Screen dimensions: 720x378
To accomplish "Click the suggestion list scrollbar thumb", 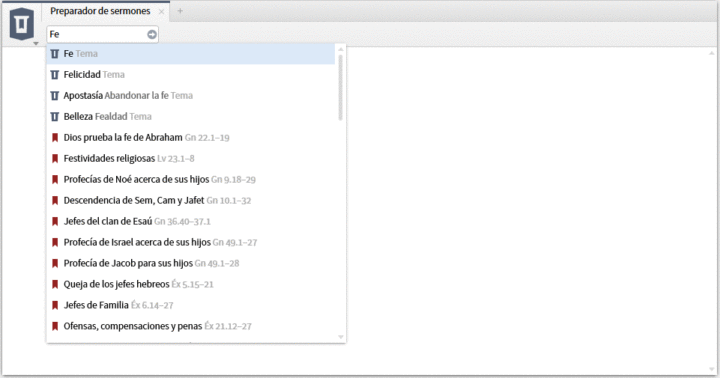I will click(x=341, y=88).
